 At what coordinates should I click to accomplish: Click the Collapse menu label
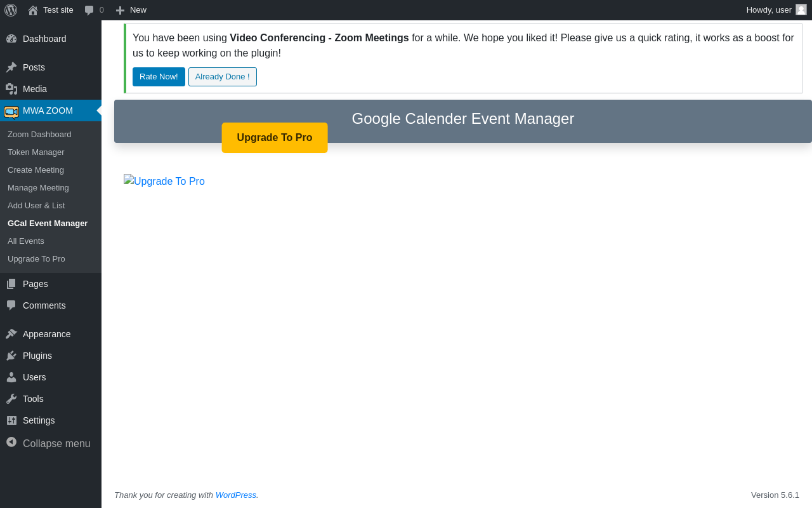click(x=56, y=443)
